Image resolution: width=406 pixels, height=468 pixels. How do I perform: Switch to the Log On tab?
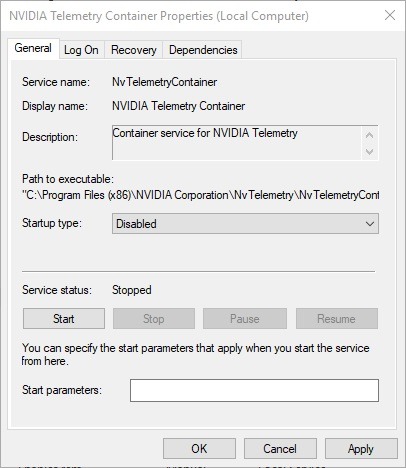pyautogui.click(x=81, y=50)
